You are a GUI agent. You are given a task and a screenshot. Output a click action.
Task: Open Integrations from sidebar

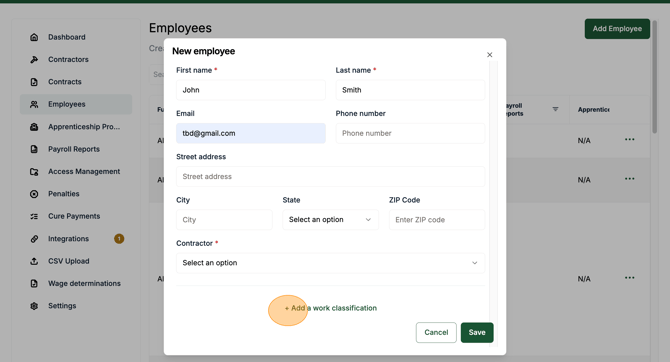click(x=76, y=238)
